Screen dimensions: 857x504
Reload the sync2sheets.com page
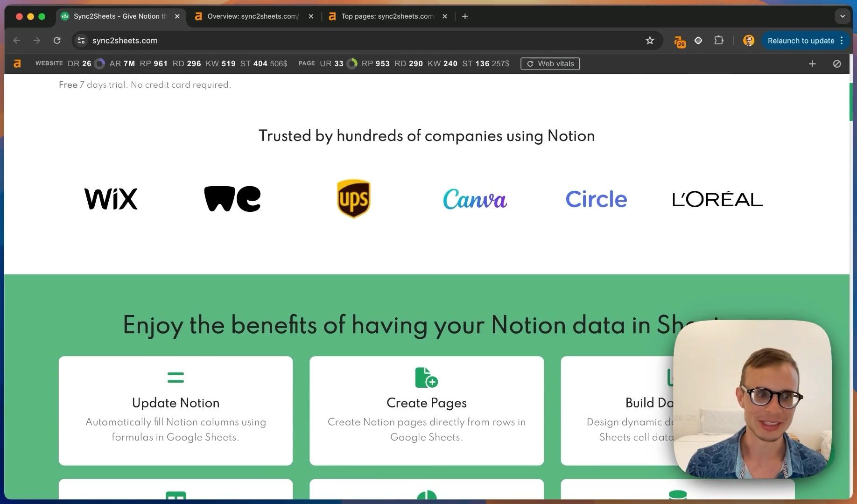coord(57,41)
